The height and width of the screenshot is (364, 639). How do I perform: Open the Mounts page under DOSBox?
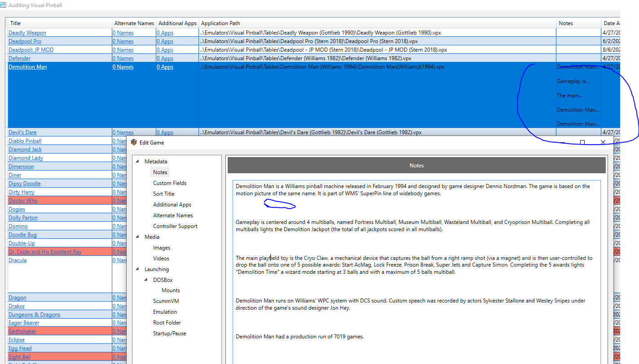(x=171, y=290)
